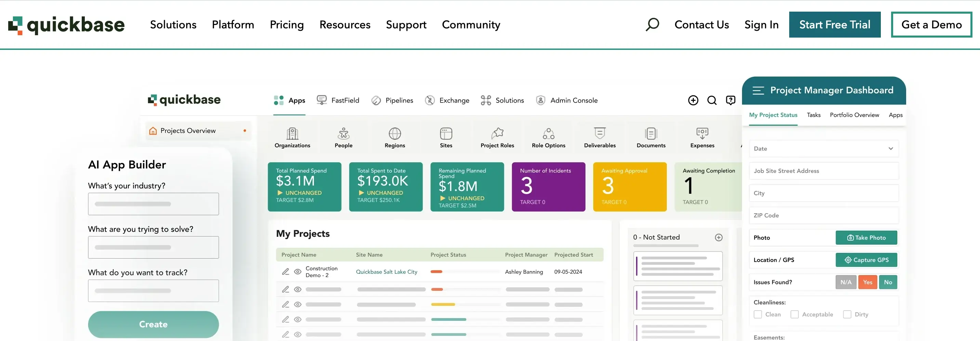Click the Take Photo button
This screenshot has width=980, height=341.
point(866,237)
